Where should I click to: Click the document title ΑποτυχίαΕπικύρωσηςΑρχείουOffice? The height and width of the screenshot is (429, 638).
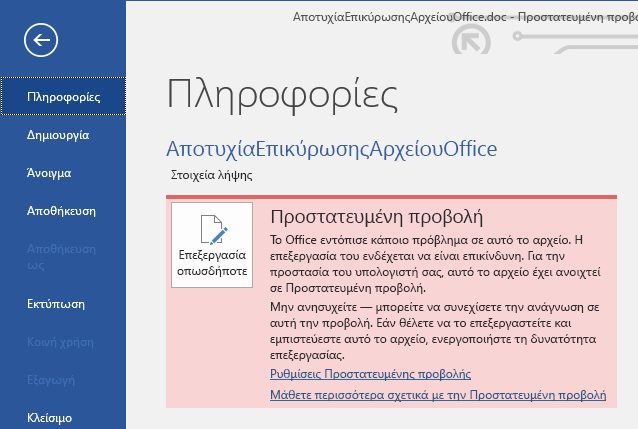tap(332, 149)
